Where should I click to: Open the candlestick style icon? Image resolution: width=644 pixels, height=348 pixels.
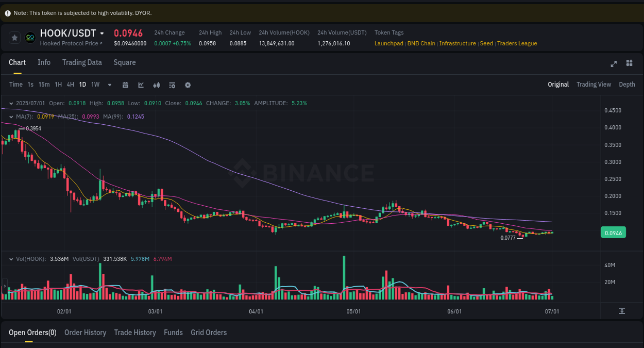(x=157, y=85)
